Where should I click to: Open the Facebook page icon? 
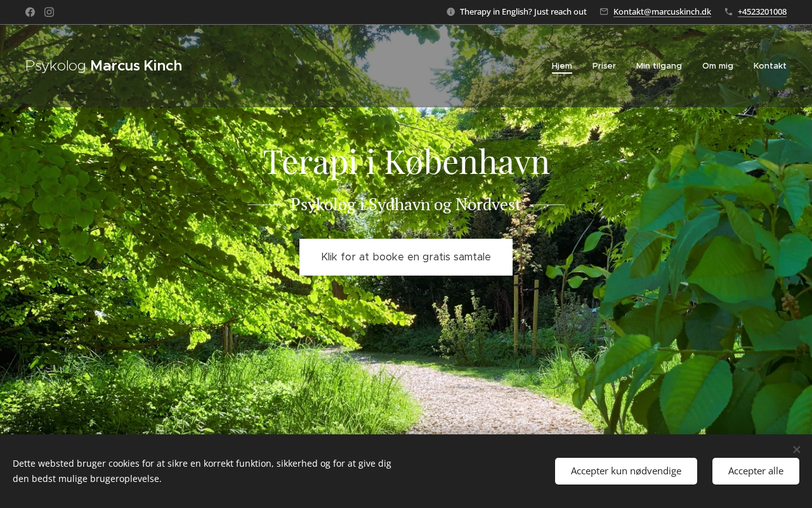[30, 12]
